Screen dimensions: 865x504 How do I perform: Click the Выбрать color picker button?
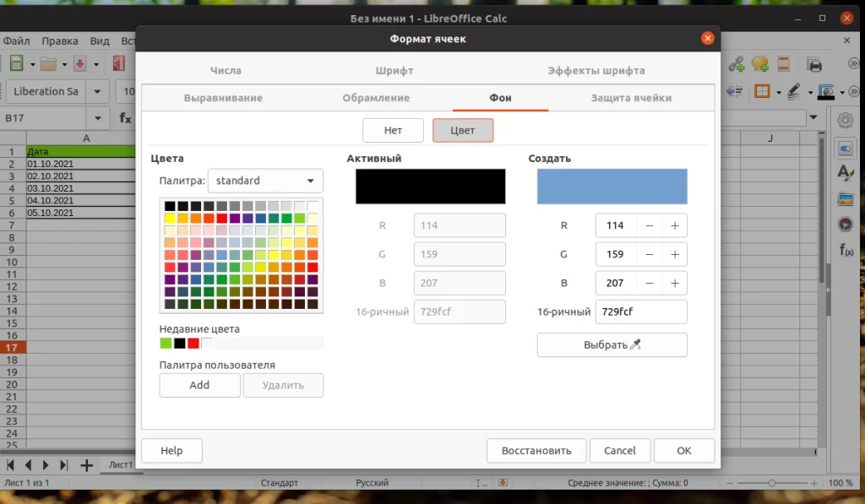point(612,344)
